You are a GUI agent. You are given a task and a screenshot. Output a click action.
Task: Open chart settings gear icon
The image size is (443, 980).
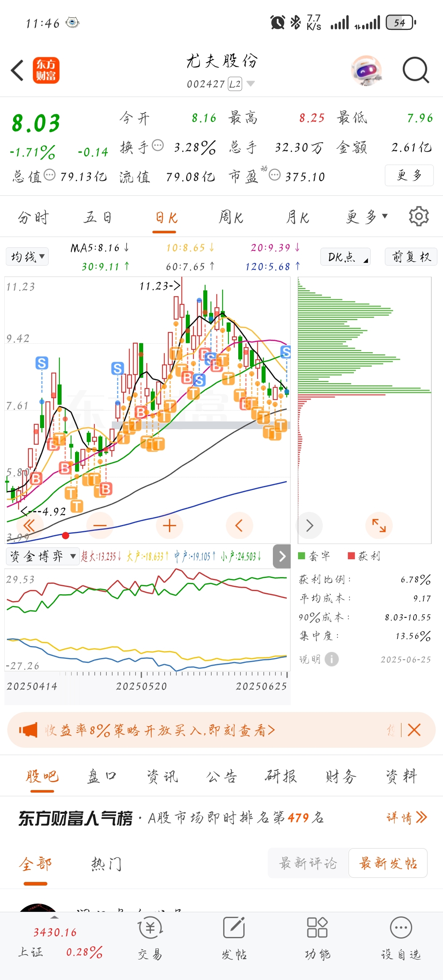point(419,217)
